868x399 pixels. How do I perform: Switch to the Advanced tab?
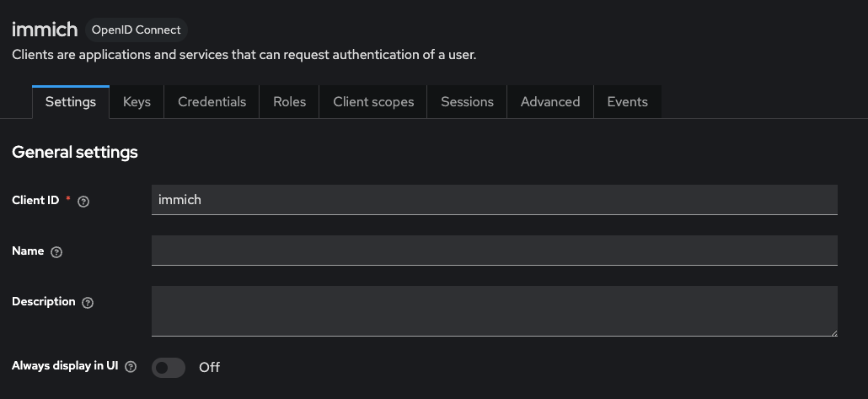550,102
